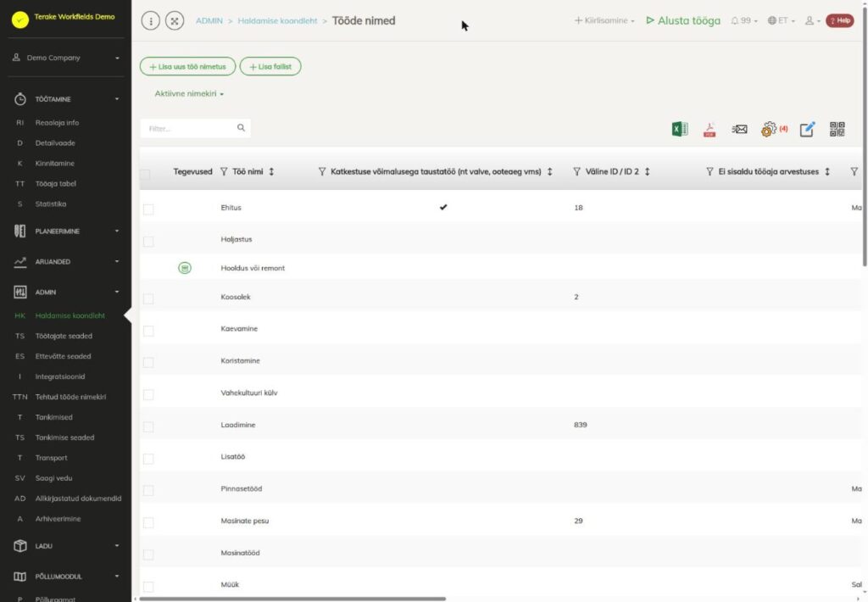Screen dimensions: 868x602
Task: Open the Kiirlisamine dropdown
Action: click(604, 20)
